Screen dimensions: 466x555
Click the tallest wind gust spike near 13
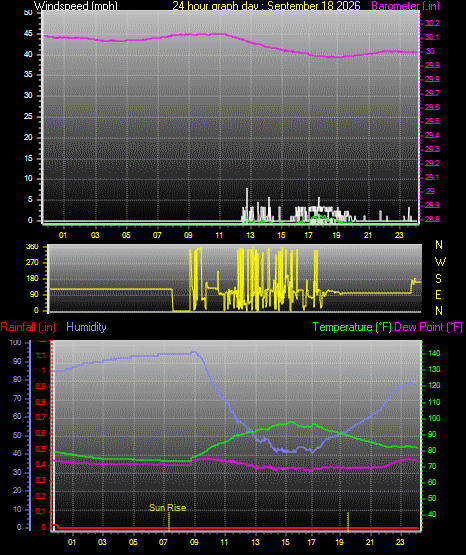[247, 204]
